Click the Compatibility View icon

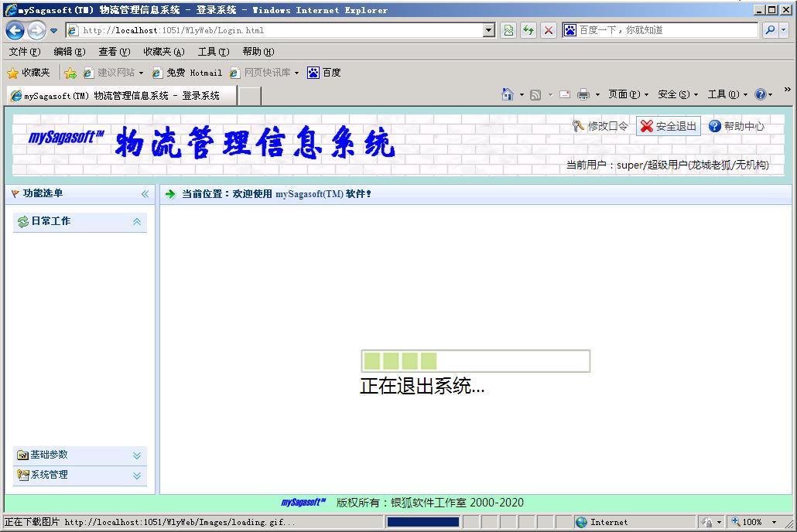(508, 30)
